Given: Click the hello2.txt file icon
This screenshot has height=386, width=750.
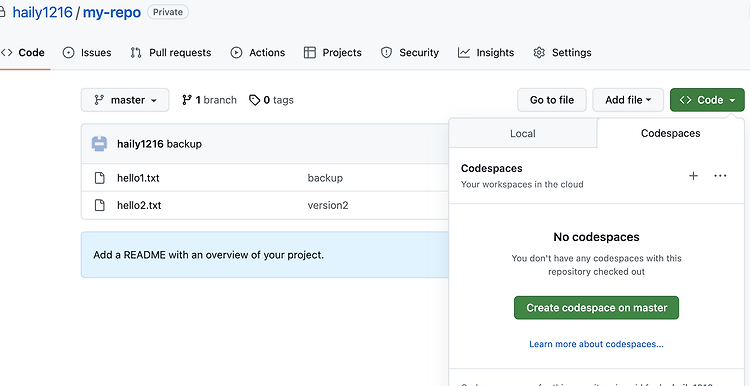Looking at the screenshot, I should (99, 205).
